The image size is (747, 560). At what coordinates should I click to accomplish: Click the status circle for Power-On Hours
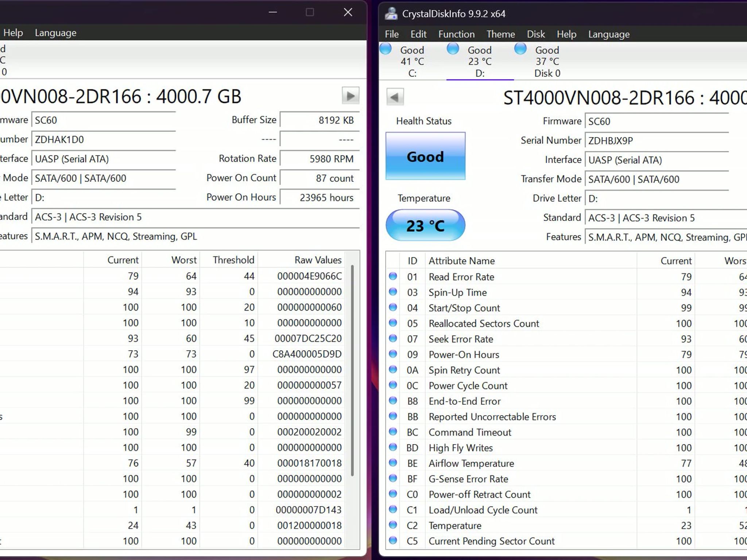[393, 354]
